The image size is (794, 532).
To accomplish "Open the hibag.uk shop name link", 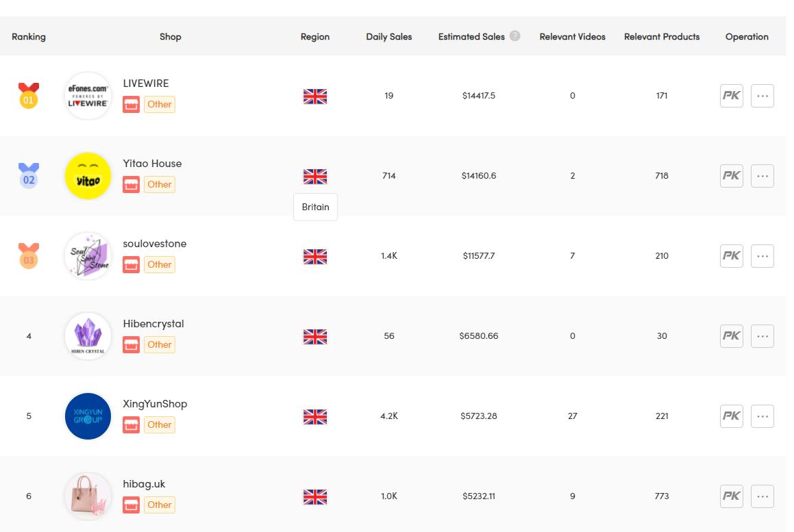I will (144, 484).
